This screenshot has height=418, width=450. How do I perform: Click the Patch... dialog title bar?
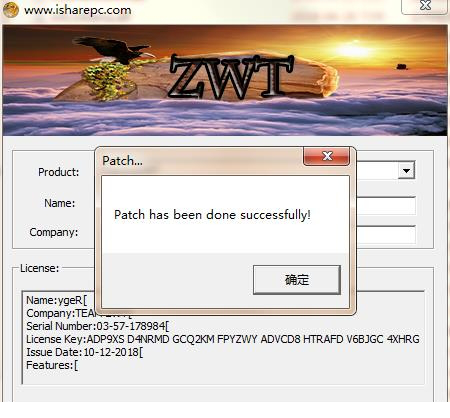pyautogui.click(x=200, y=161)
